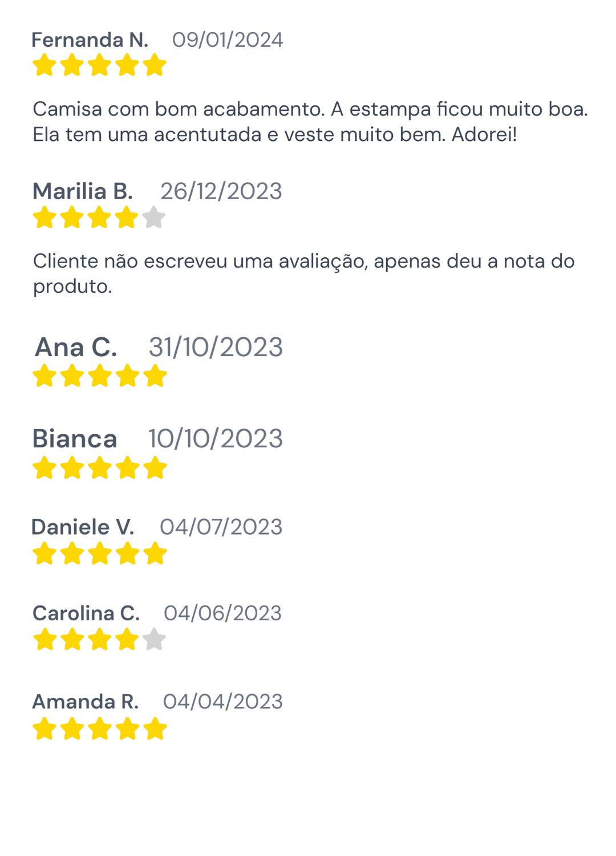The width and height of the screenshot is (616, 856).
Task: Click the gray star in Marilia B.'s rating
Action: tap(154, 217)
